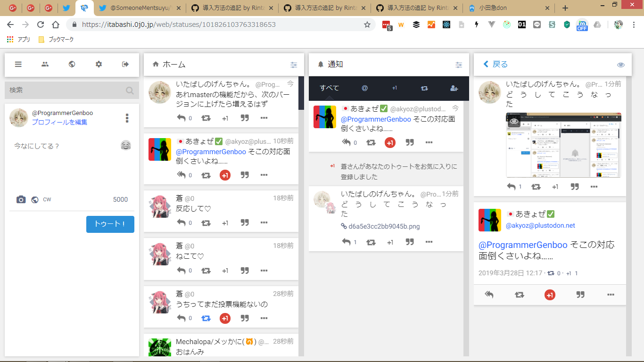Screen dimensions: 644x362
Task: Toggle the CW content warning option
Action: pyautogui.click(x=47, y=200)
